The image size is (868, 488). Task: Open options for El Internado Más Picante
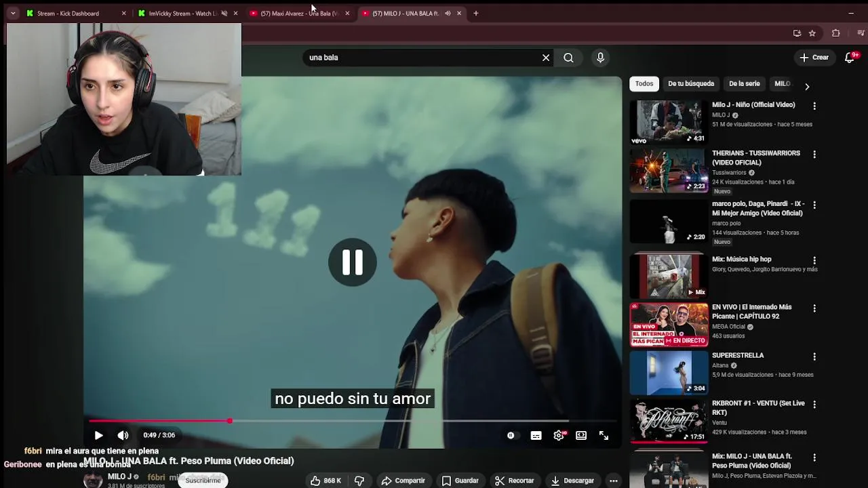tap(814, 308)
